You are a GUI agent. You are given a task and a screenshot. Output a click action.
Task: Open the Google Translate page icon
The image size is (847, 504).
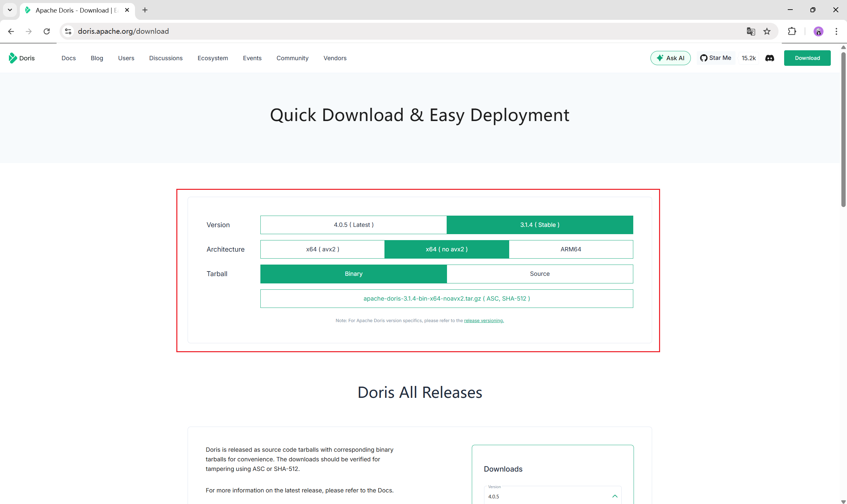pos(750,32)
